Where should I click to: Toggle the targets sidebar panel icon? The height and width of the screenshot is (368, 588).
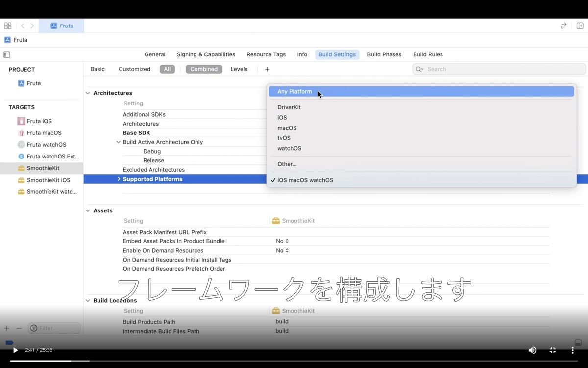tap(6, 54)
